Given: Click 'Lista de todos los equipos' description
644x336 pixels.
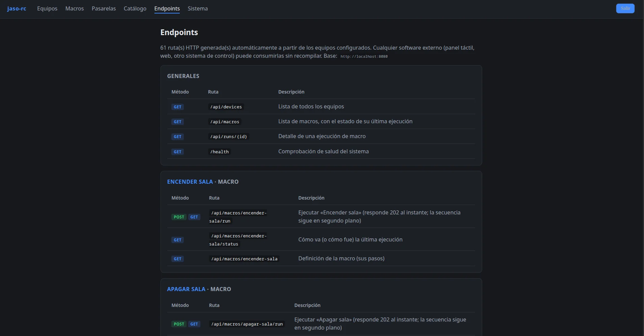Looking at the screenshot, I should pyautogui.click(x=311, y=106).
